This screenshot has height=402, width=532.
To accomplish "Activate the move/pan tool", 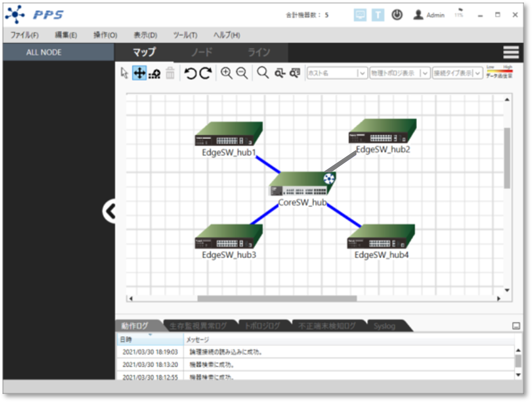I will tap(139, 73).
